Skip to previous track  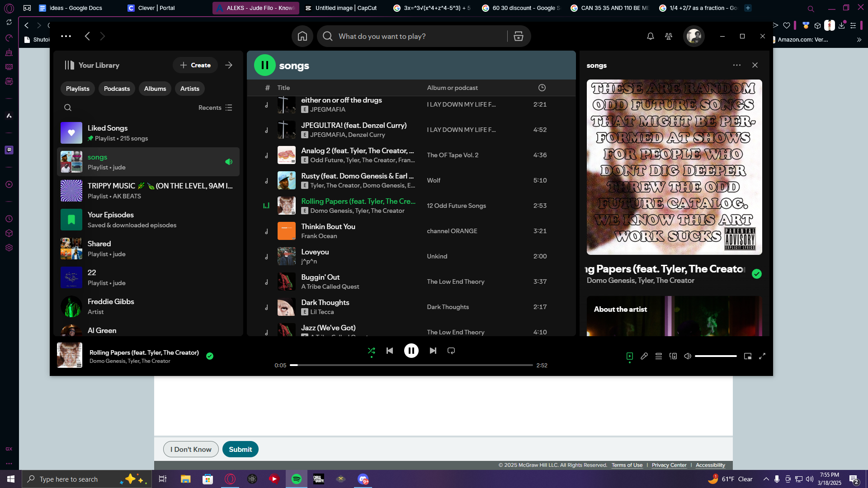click(390, 351)
